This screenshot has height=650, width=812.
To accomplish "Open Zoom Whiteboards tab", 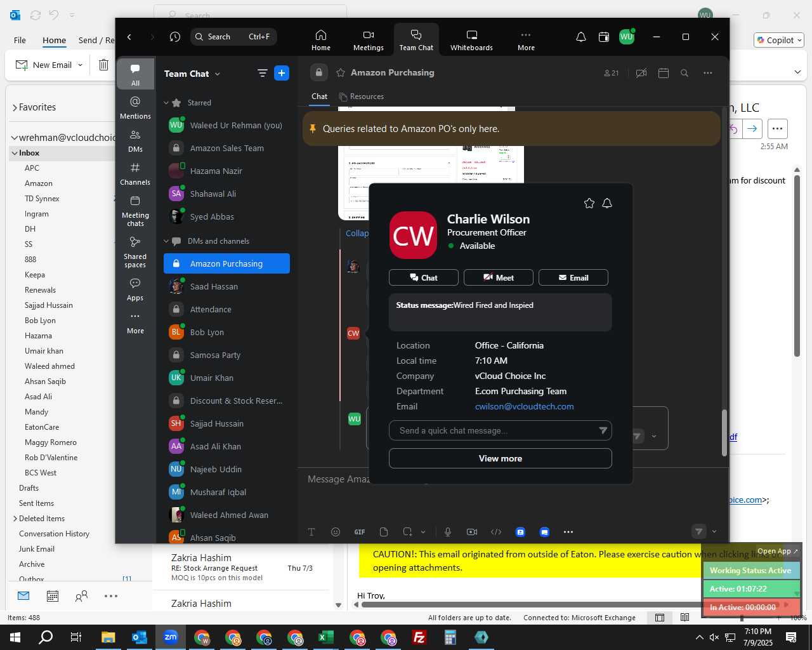I will 471,40.
